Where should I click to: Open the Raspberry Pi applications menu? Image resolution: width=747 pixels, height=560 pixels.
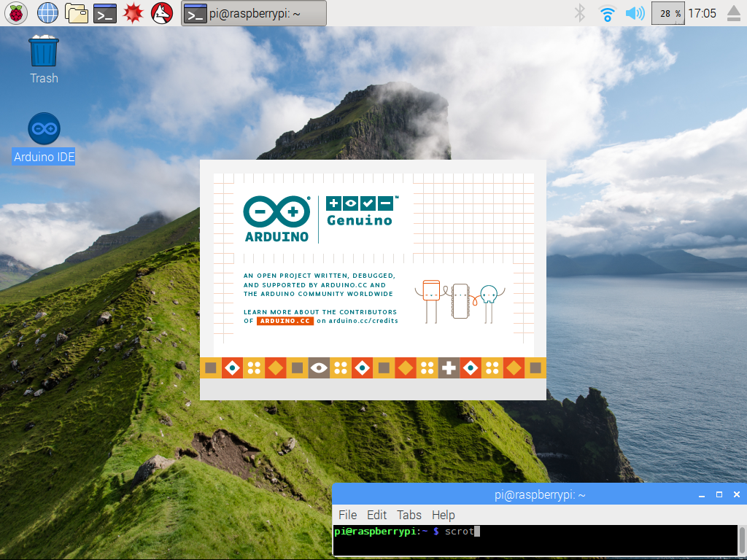click(16, 12)
